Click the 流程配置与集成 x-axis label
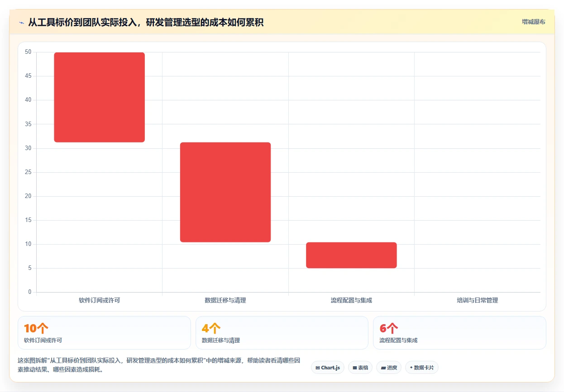Screen dimensions: 564x392 [x=351, y=300]
